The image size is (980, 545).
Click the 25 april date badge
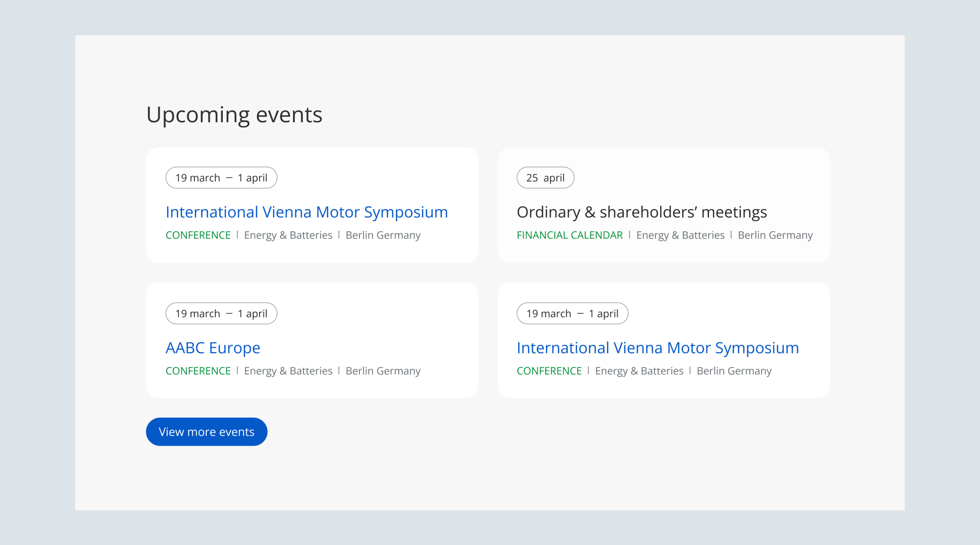pos(545,178)
